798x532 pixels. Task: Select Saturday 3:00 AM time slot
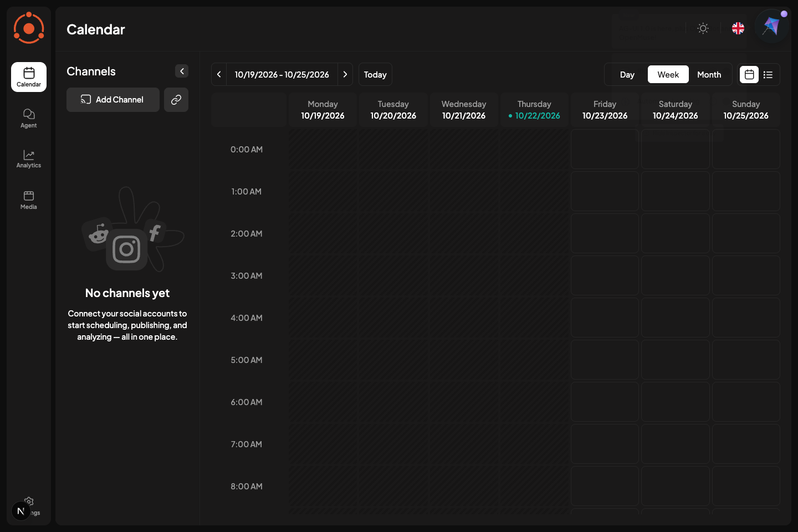676,275
